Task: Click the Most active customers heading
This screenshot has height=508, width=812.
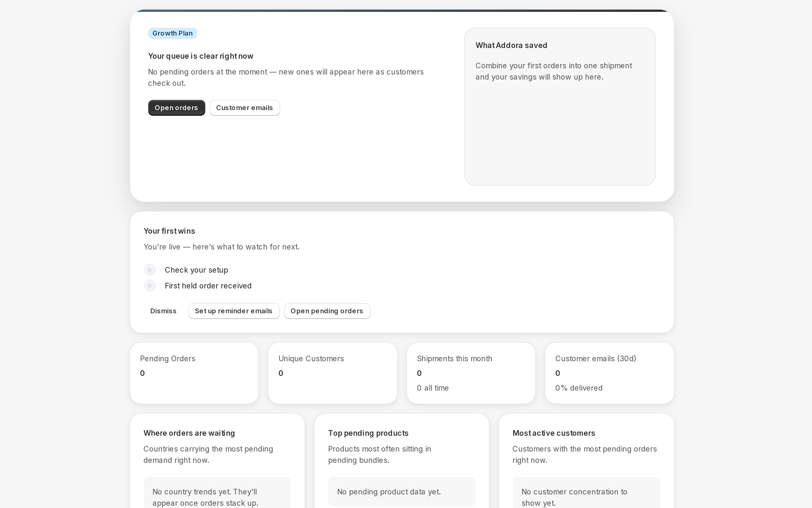Action: tap(554, 433)
